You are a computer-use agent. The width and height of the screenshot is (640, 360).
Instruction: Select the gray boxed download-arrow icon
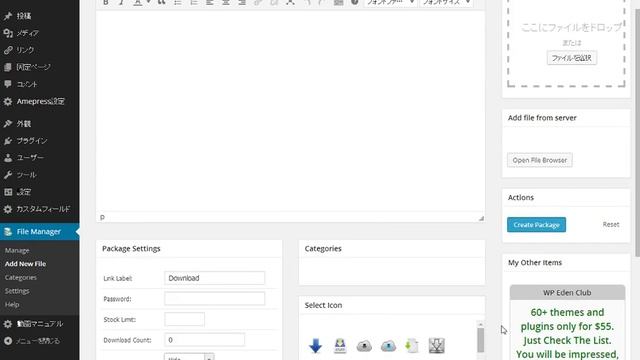point(436,346)
